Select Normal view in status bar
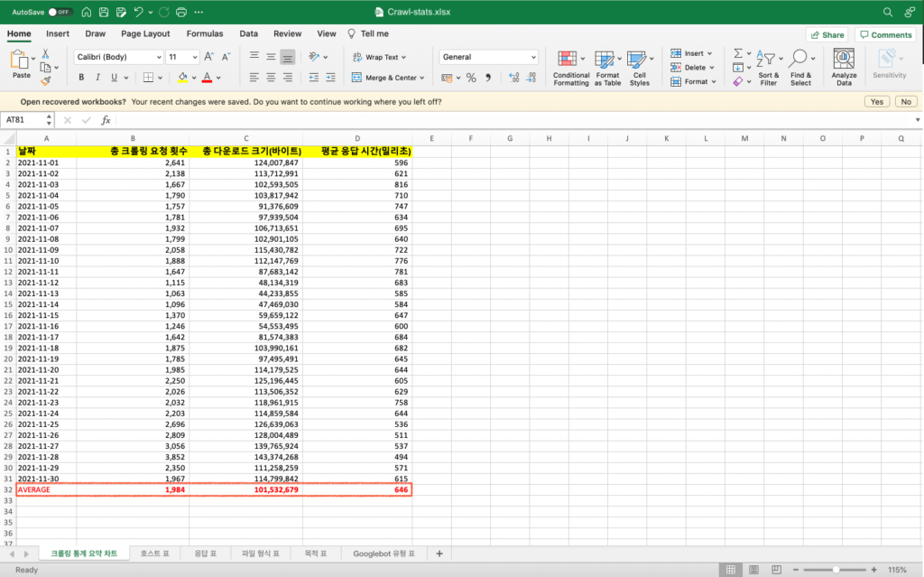This screenshot has height=577, width=924. point(731,570)
